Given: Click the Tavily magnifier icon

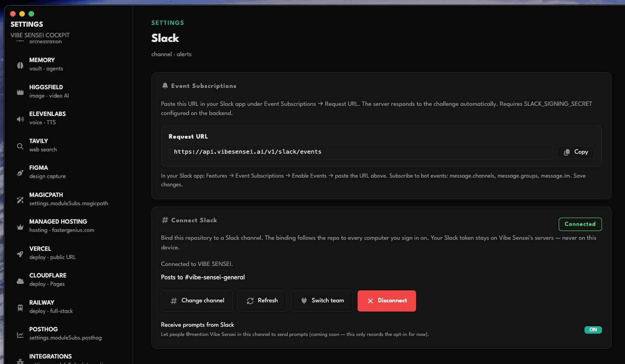Looking at the screenshot, I should click(20, 146).
